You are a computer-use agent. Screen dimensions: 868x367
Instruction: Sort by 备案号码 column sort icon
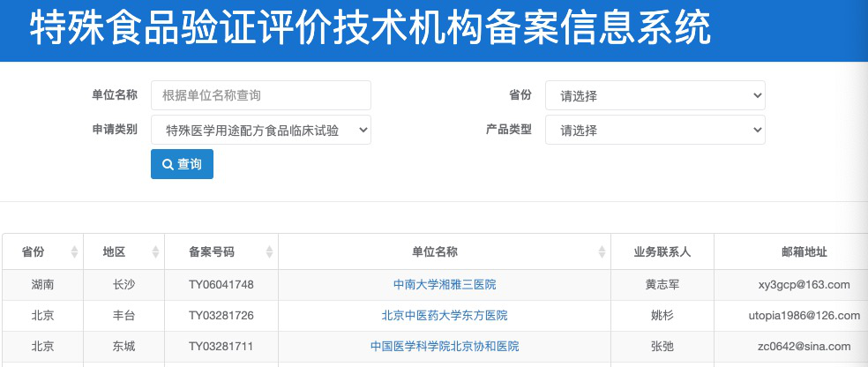click(x=269, y=252)
